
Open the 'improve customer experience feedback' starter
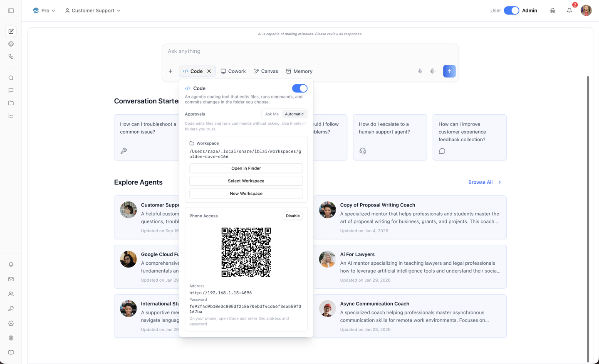click(x=470, y=137)
